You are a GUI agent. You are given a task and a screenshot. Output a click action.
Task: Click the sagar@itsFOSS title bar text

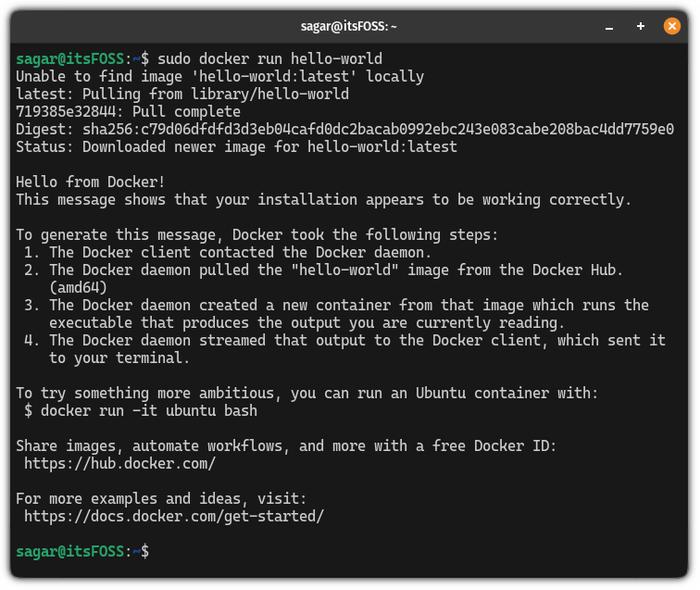[x=349, y=27]
